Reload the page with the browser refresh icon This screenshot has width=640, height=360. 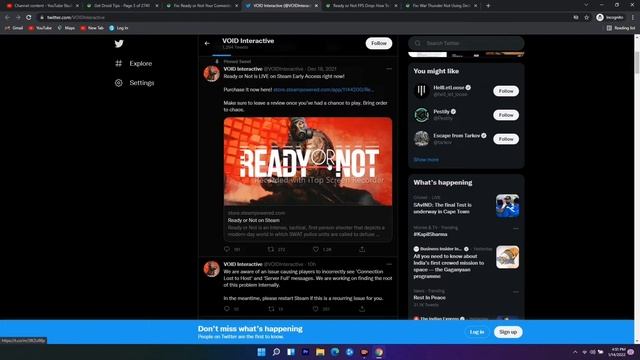pos(29,18)
